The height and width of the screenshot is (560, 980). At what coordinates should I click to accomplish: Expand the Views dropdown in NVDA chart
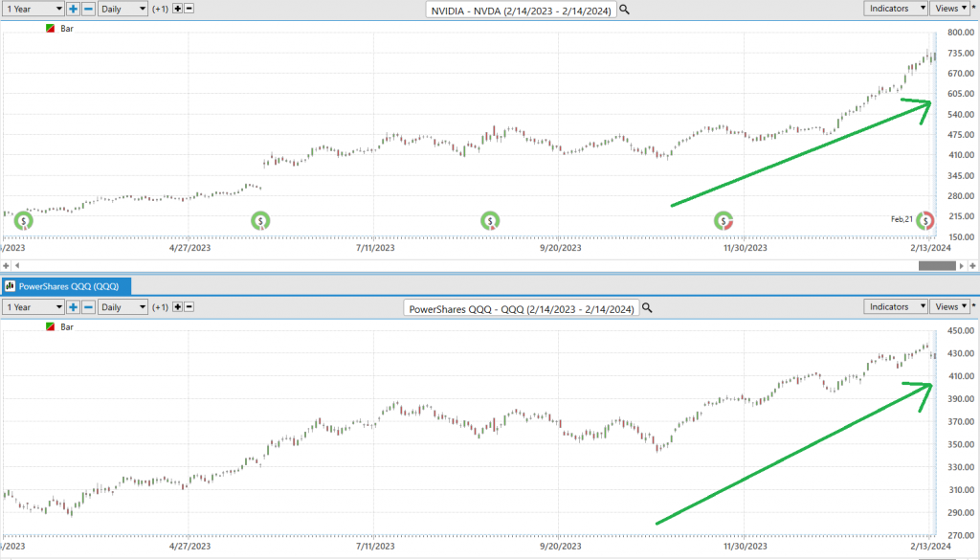point(950,8)
